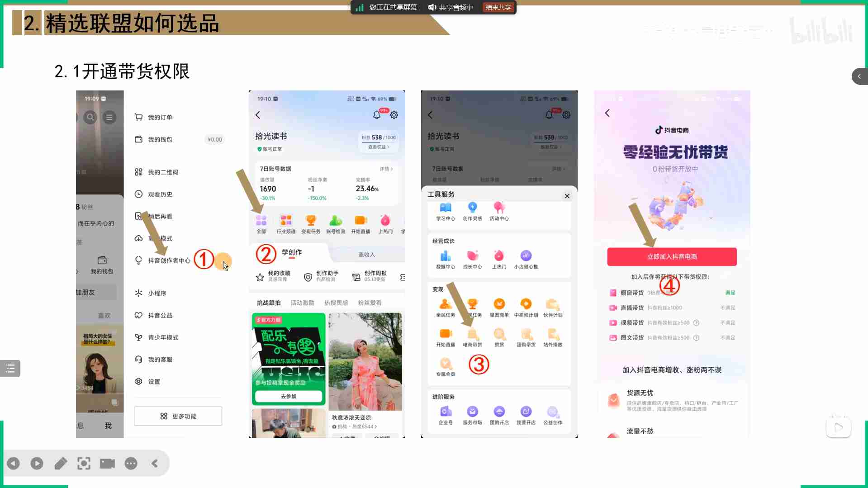Click the camera icon in bottom toolbar
868x488 pixels.
tap(107, 463)
